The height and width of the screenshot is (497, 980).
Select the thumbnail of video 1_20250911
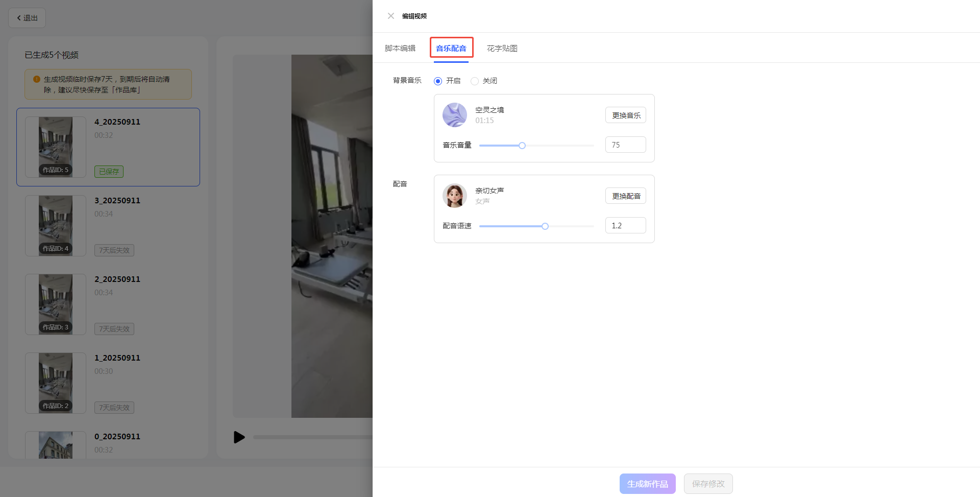click(x=56, y=383)
